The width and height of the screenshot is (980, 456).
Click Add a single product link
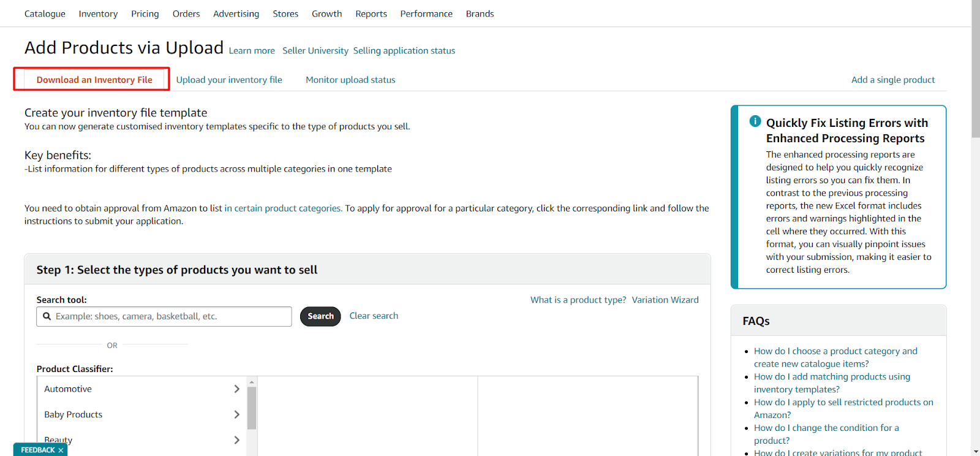coord(893,80)
